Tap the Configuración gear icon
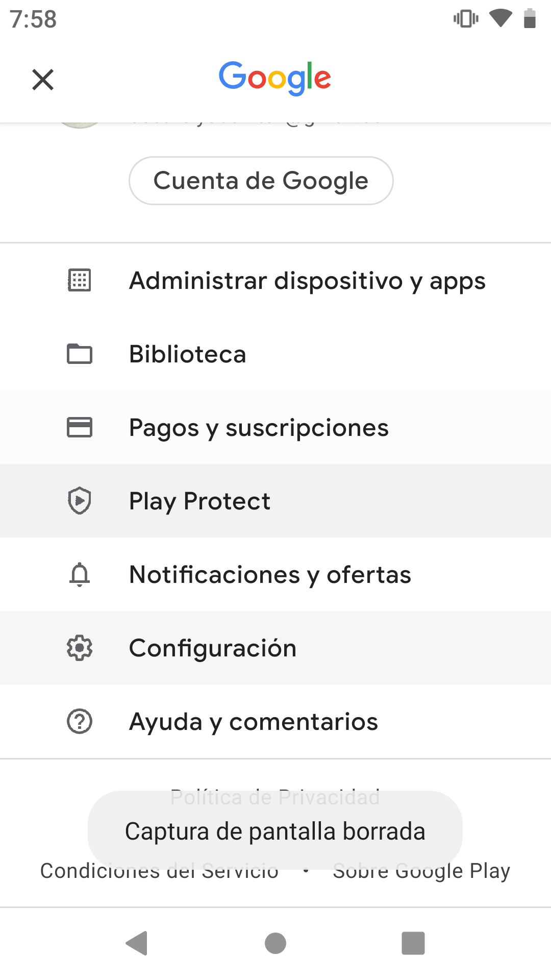551x980 pixels. click(x=80, y=648)
